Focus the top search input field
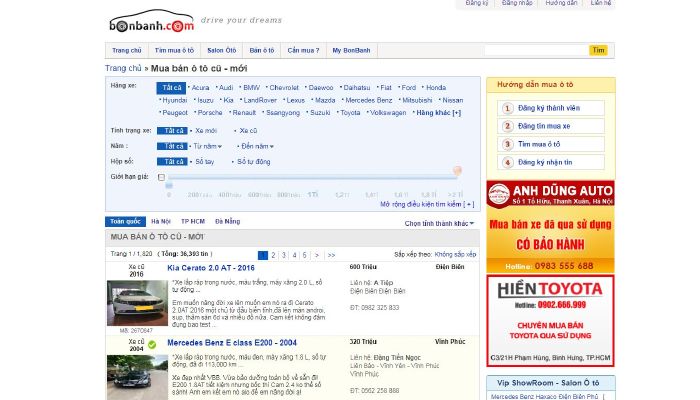The height and width of the screenshot is (400, 700). click(x=536, y=50)
